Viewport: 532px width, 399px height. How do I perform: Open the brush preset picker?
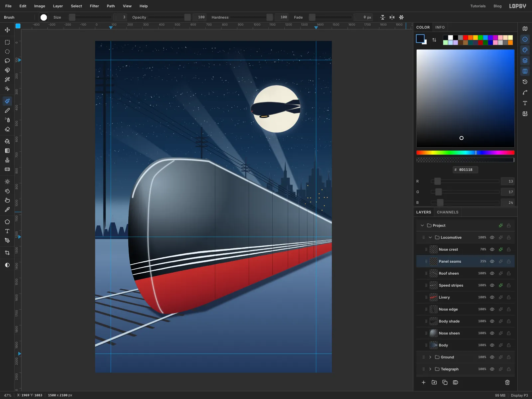[x=44, y=17]
